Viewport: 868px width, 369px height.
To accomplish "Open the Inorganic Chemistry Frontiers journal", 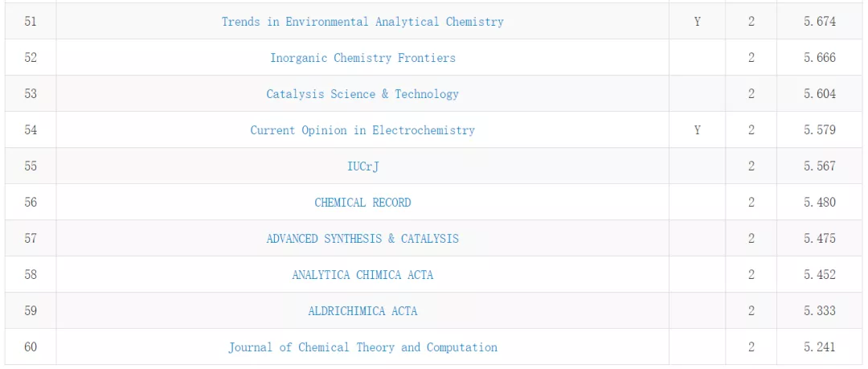I will (362, 58).
